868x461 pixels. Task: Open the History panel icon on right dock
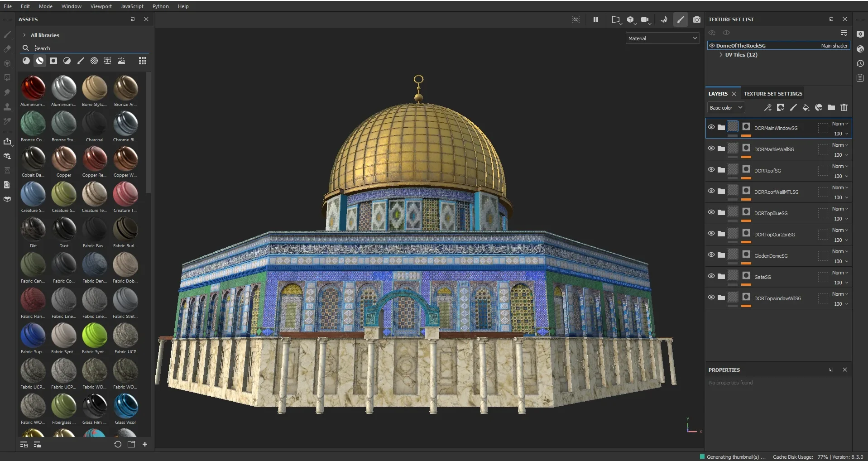point(860,64)
